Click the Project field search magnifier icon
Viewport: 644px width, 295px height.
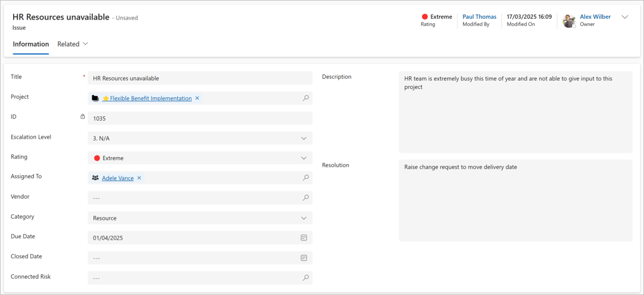306,98
